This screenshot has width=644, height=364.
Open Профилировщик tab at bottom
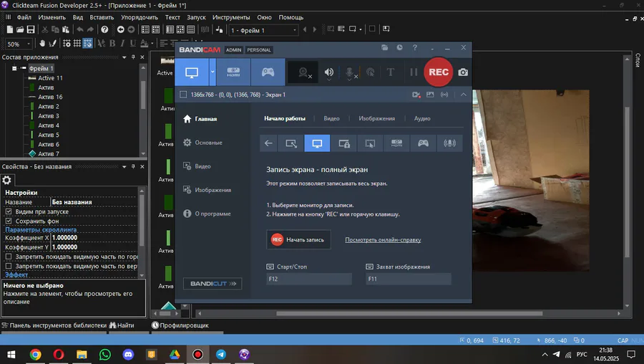point(180,325)
